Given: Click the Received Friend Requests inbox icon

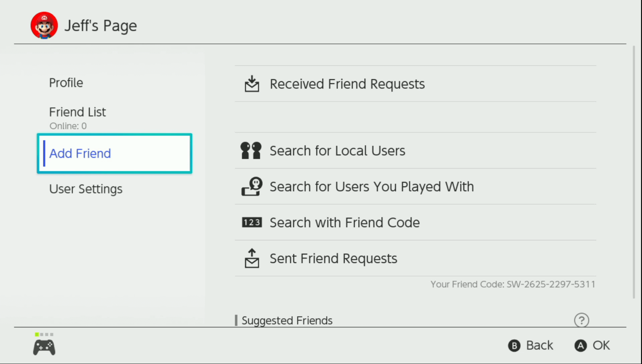Looking at the screenshot, I should pos(252,83).
